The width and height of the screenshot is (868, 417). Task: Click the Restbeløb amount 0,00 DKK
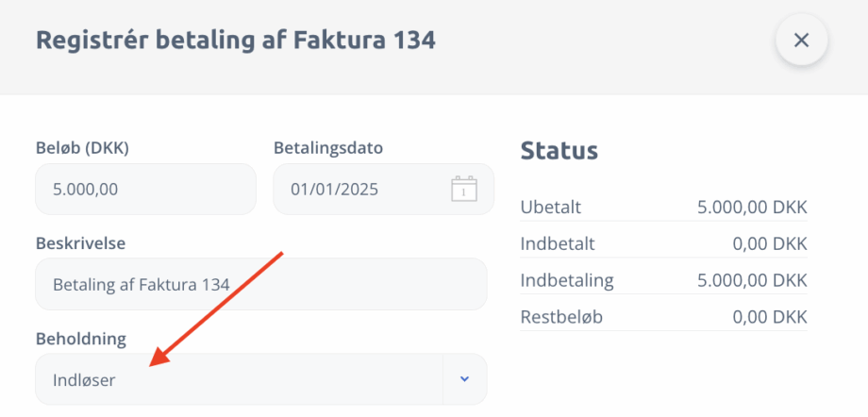[769, 317]
